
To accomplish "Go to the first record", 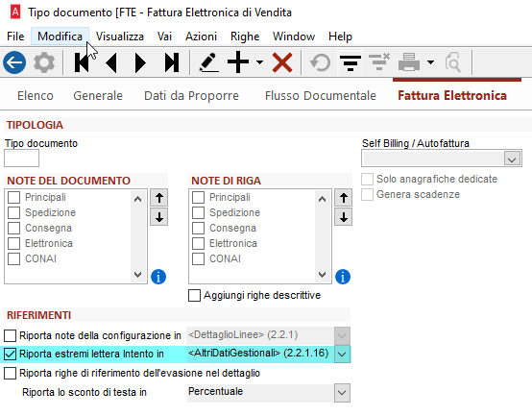I will tap(82, 62).
